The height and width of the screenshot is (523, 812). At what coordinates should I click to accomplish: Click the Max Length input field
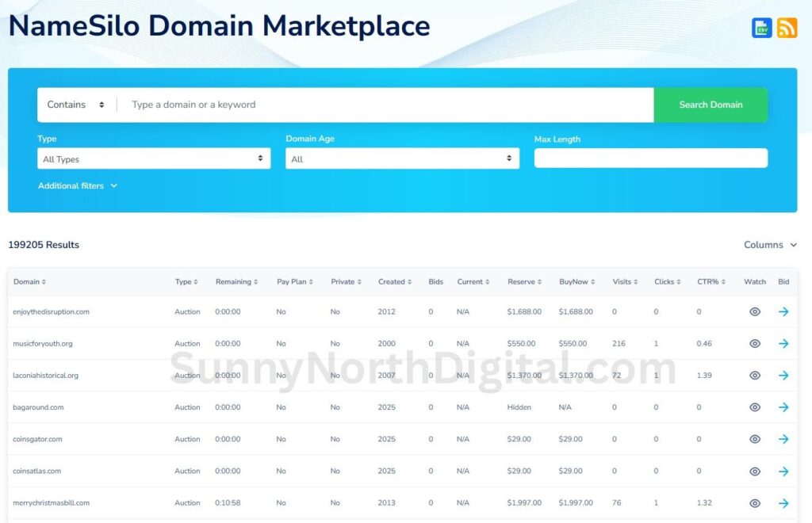[x=650, y=158]
